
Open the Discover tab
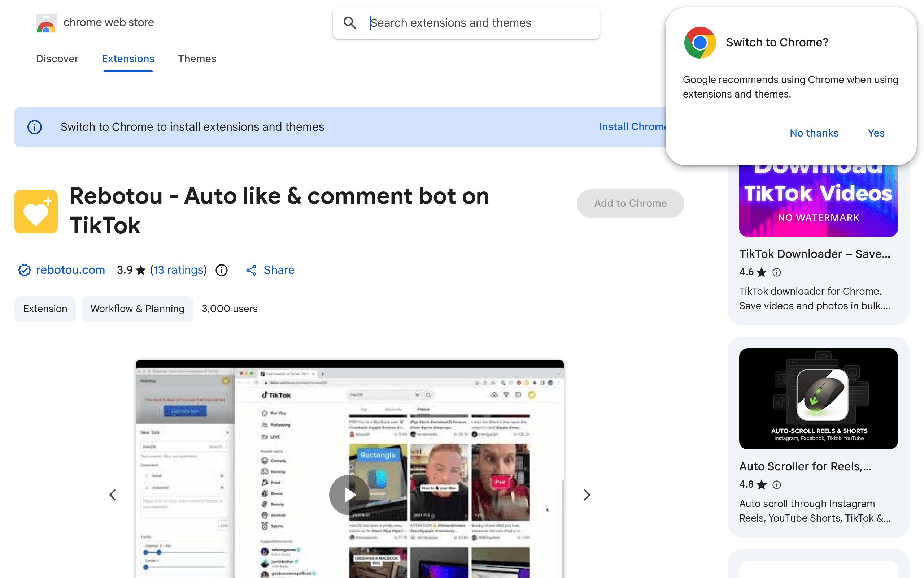(x=57, y=59)
